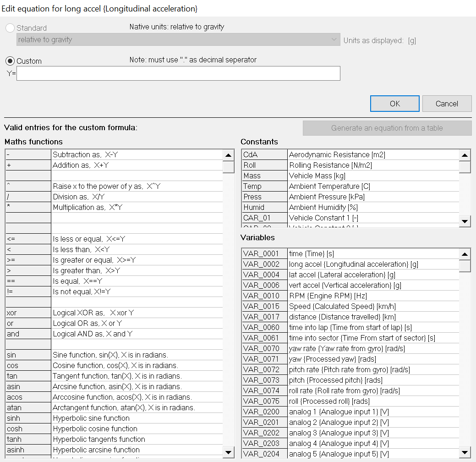
Task: Click the Y= custom formula input field
Action: coord(178,73)
